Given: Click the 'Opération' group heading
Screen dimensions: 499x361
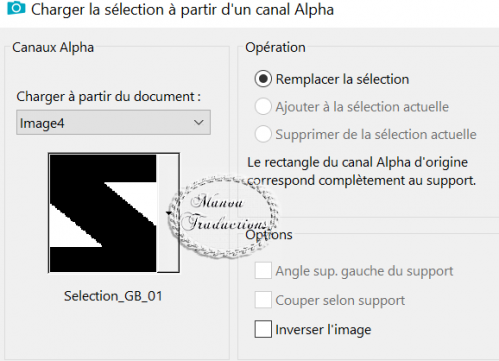Looking at the screenshot, I should (275, 47).
